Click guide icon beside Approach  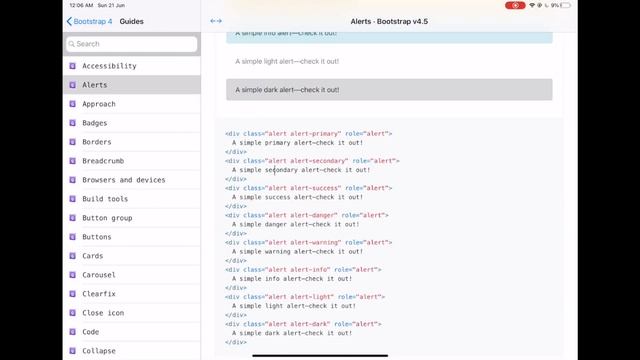(x=73, y=104)
